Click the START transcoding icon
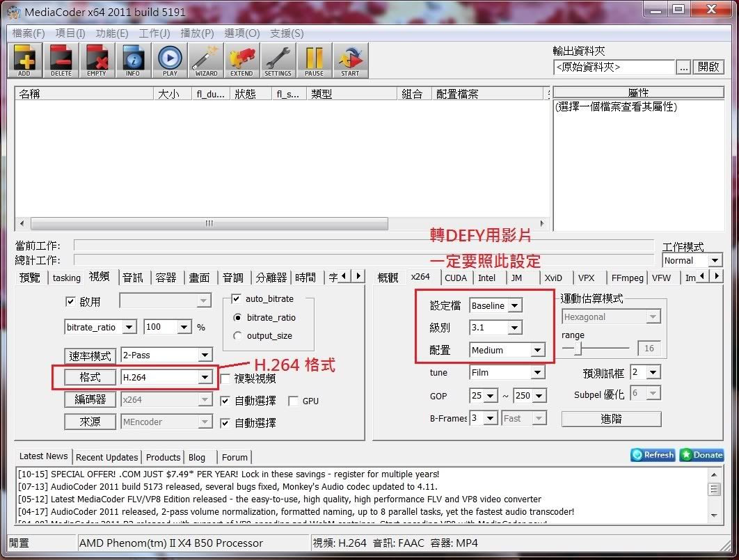The height and width of the screenshot is (560, 739). click(x=350, y=61)
